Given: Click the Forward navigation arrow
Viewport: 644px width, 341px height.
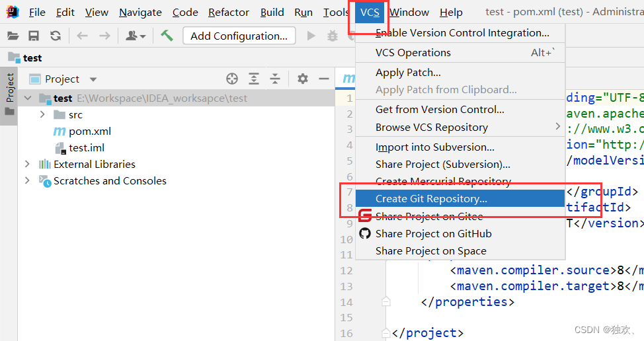Looking at the screenshot, I should click(x=104, y=36).
